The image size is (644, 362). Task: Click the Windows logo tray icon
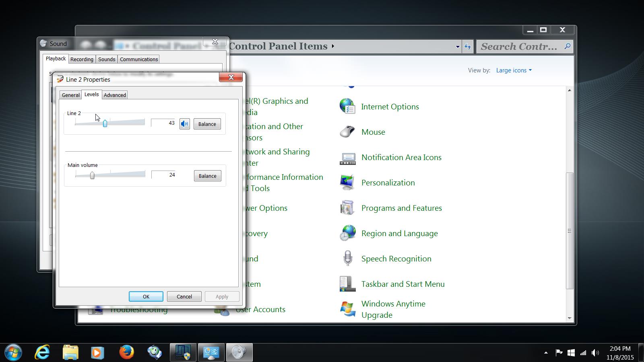[571, 353]
